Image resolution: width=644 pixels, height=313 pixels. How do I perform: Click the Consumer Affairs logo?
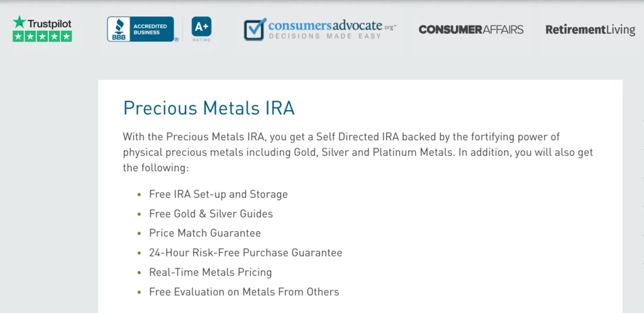click(x=471, y=30)
